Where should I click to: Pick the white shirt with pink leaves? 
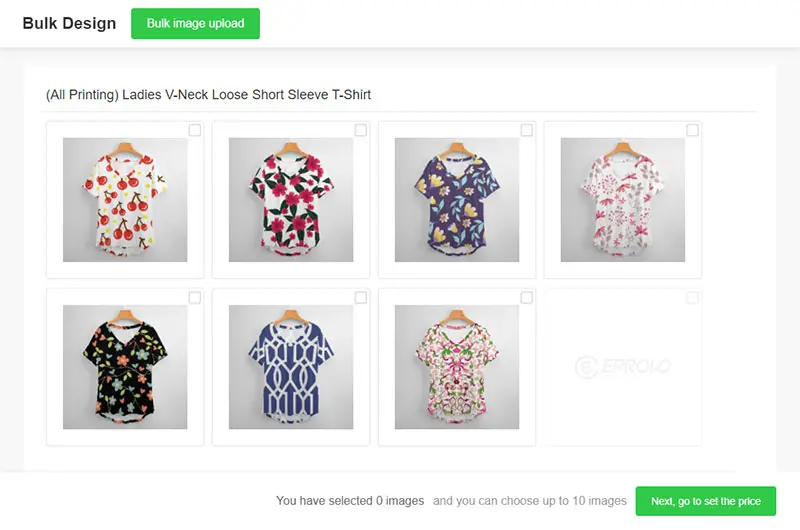pos(623,200)
